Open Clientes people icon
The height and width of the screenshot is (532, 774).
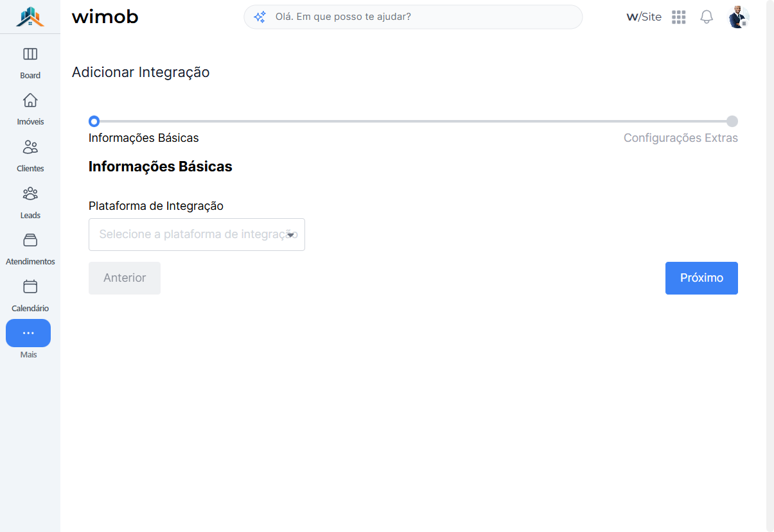[x=30, y=147]
